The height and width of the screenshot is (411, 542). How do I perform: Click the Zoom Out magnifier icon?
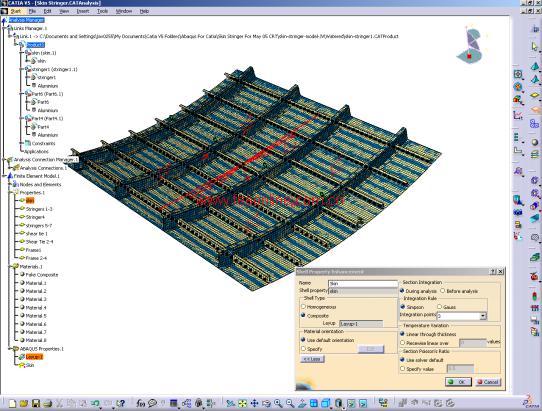click(290, 403)
